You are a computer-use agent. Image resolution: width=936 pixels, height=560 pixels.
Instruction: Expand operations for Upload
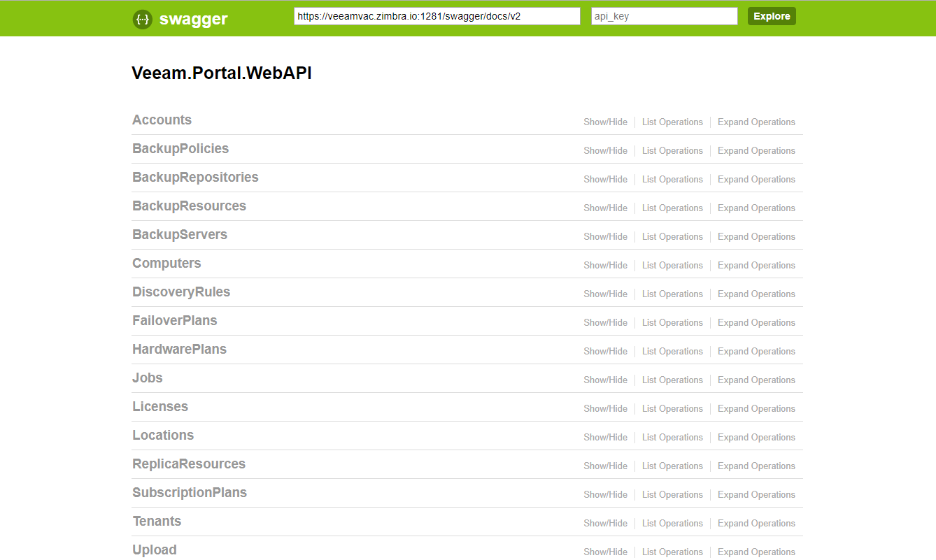pos(756,552)
